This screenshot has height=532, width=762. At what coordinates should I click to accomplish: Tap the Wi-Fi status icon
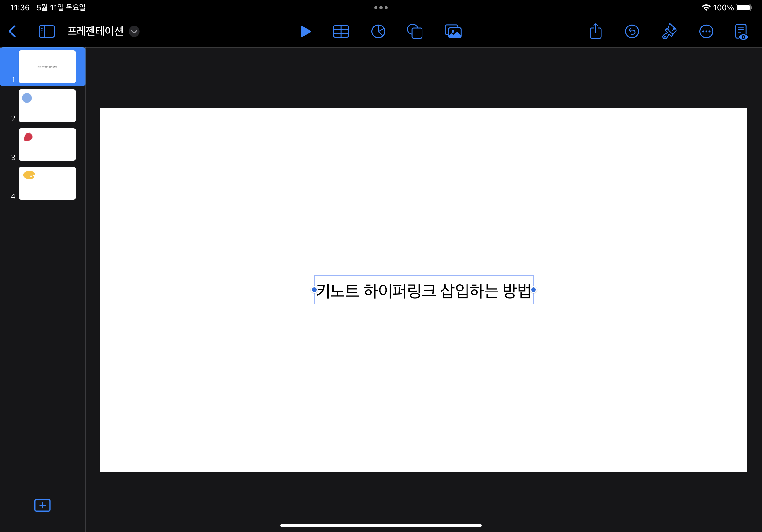coord(706,7)
